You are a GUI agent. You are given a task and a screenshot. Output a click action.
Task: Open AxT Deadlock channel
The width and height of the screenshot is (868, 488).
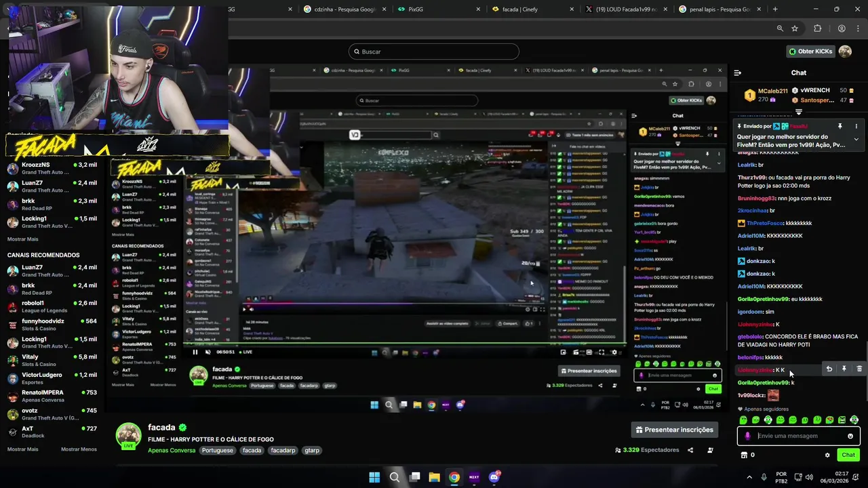coord(52,432)
